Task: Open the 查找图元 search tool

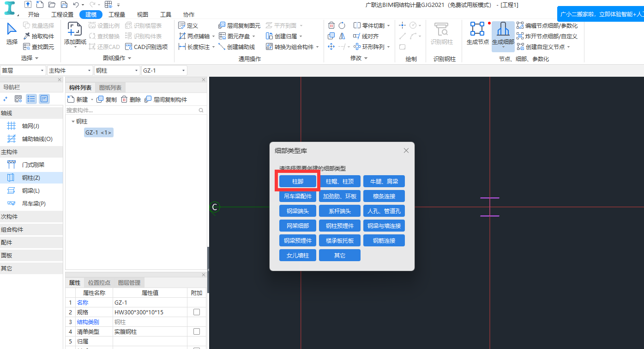Action: pyautogui.click(x=39, y=47)
